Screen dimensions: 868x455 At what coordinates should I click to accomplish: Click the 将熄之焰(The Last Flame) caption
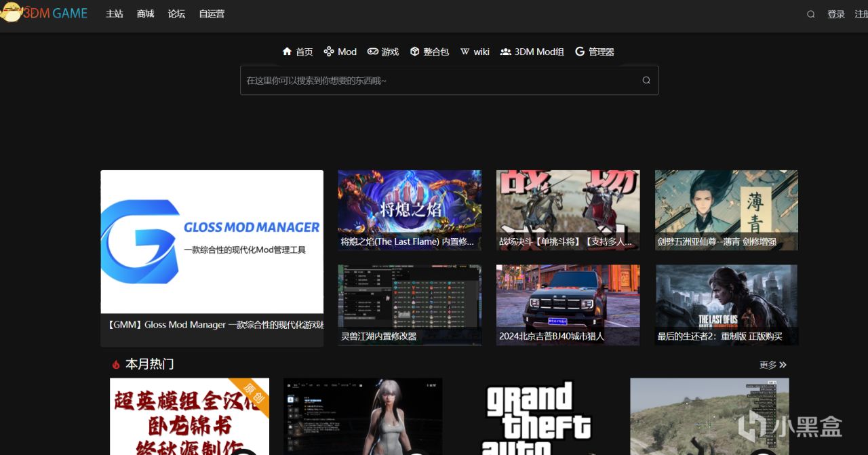tap(408, 241)
